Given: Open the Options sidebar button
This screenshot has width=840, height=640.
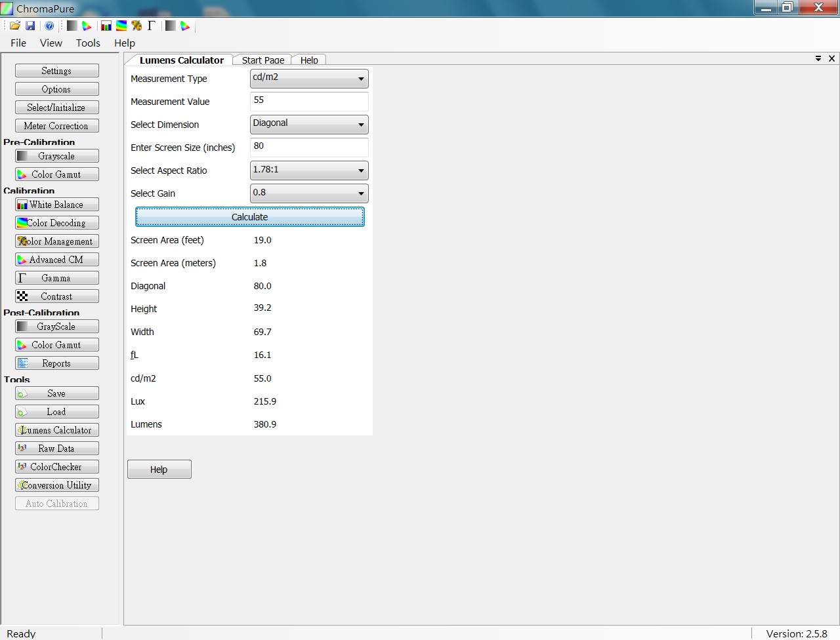Looking at the screenshot, I should tap(57, 89).
